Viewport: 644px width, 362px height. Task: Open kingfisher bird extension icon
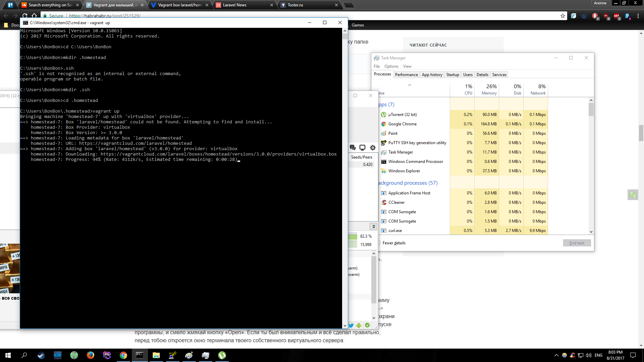point(574,16)
